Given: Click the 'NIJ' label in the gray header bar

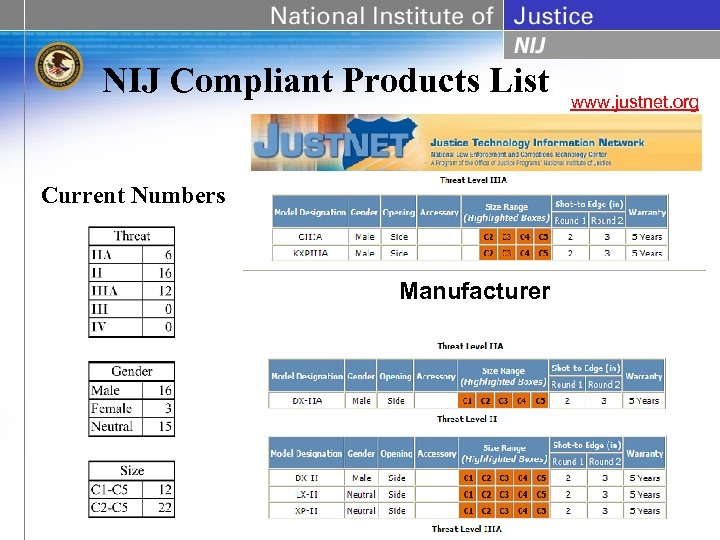Looking at the screenshot, I should point(529,45).
